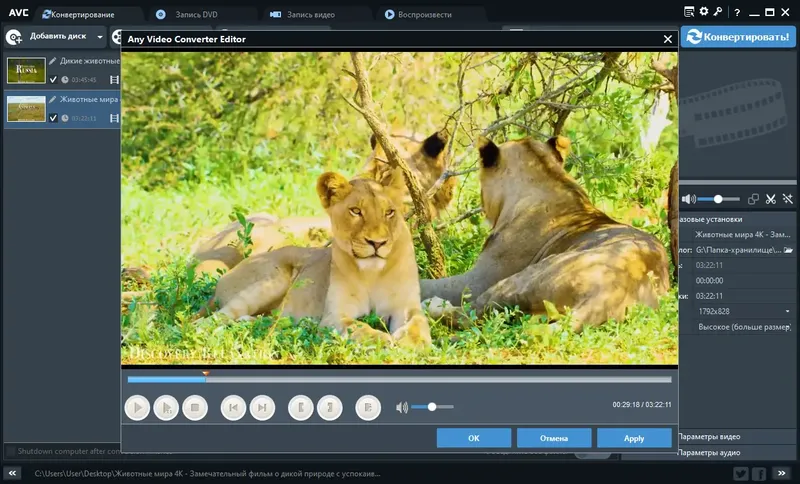Open the magic wand effects tool

click(788, 199)
